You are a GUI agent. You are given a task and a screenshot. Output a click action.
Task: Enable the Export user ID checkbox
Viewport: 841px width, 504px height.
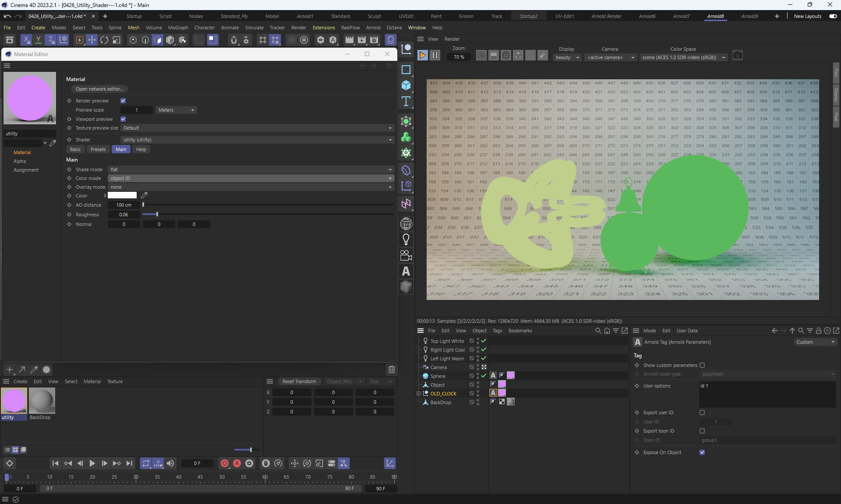702,412
